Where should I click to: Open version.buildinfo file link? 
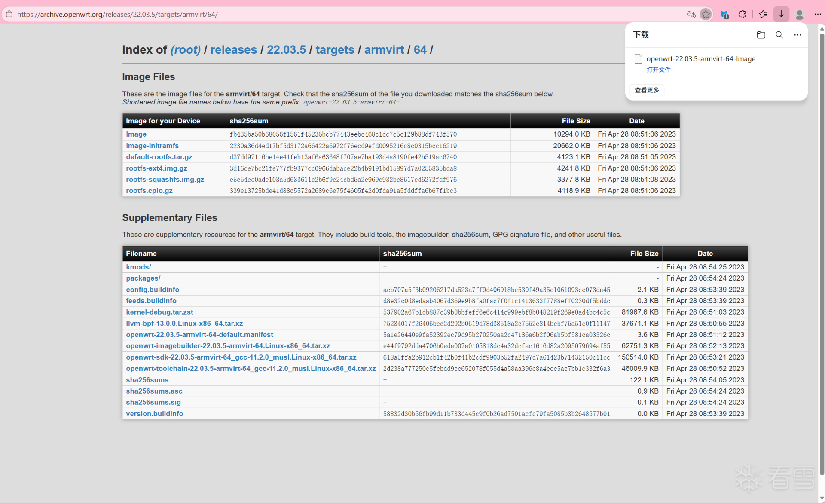pyautogui.click(x=154, y=414)
